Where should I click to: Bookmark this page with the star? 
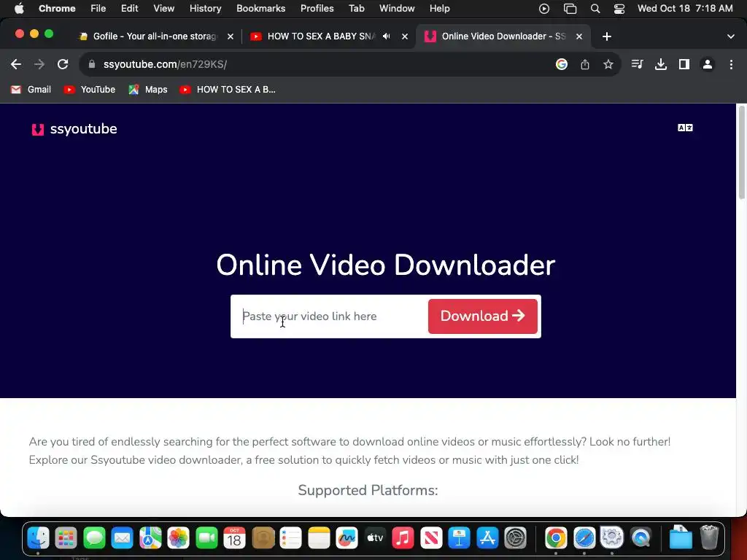coord(608,64)
